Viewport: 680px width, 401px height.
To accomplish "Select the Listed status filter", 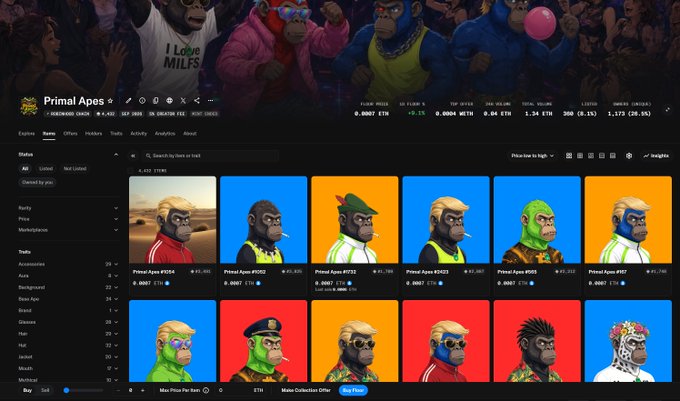I will coord(46,169).
